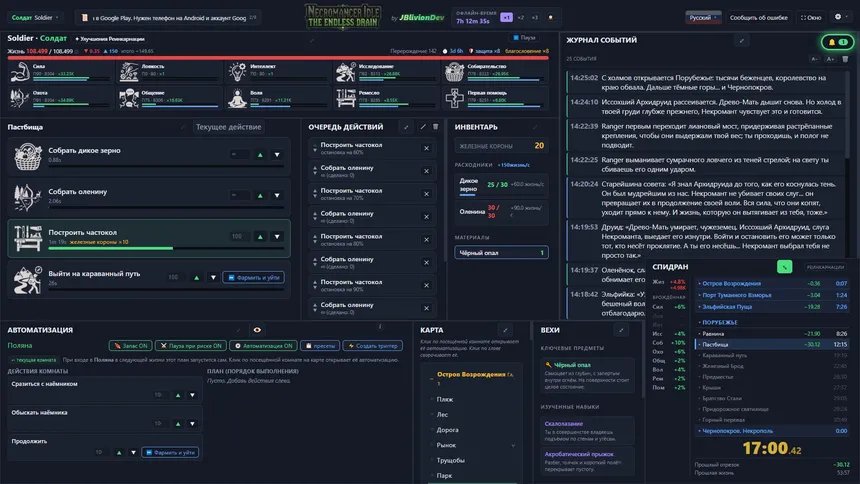Select Пастбища row in speedrun splits

[x=772, y=345]
